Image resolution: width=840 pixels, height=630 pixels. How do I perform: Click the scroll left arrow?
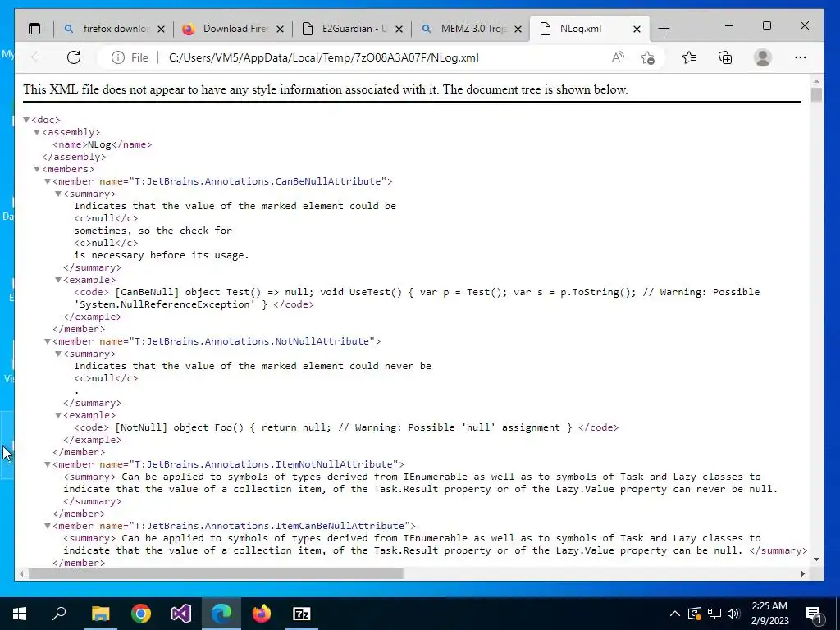(21, 573)
